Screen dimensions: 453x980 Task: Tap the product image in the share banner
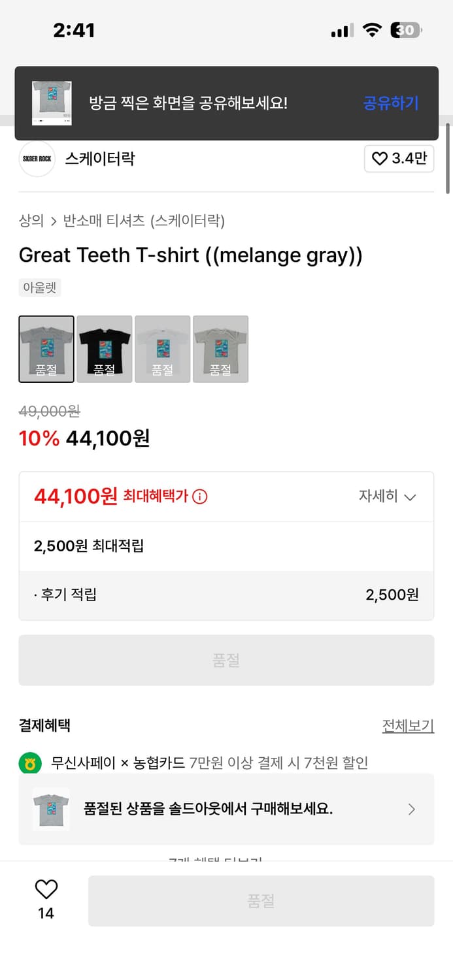coord(51,103)
